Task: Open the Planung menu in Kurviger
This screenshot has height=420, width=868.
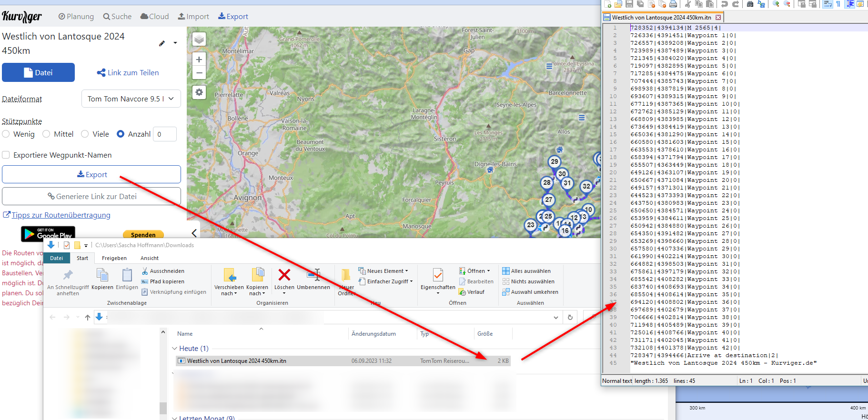Action: (76, 17)
